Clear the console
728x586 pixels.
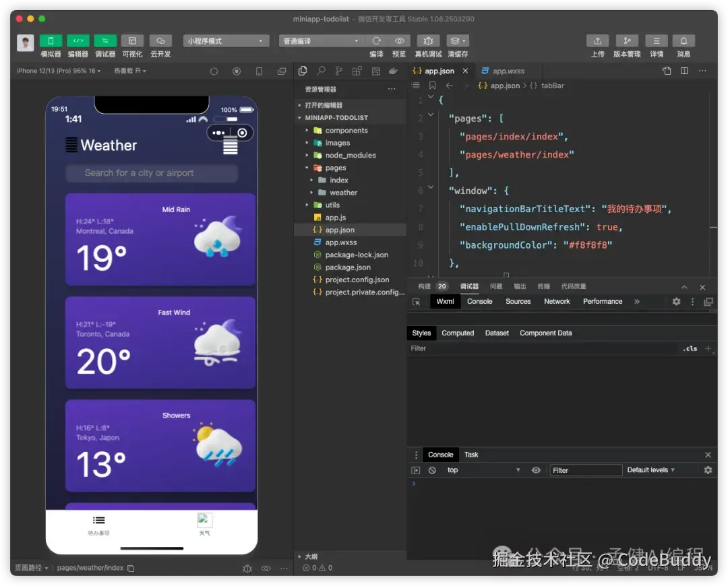tap(432, 470)
